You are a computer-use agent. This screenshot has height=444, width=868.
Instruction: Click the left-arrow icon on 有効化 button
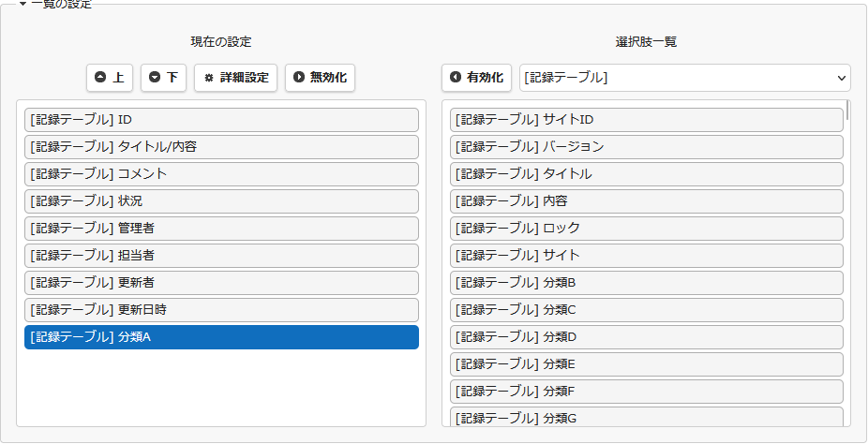pyautogui.click(x=456, y=78)
